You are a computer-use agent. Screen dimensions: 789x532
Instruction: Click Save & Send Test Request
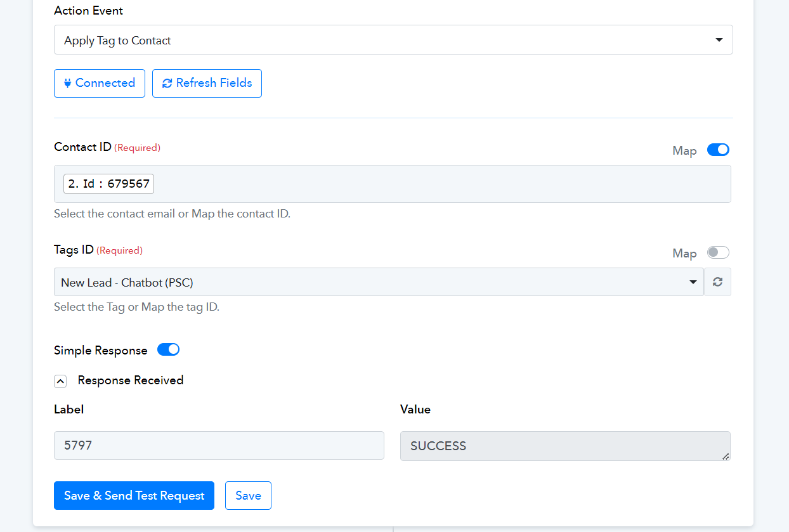click(x=134, y=496)
